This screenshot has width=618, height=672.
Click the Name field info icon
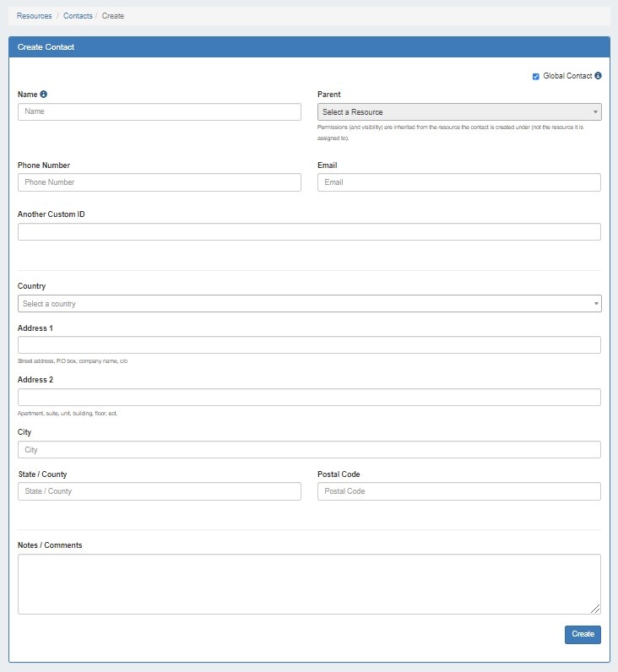tap(44, 95)
